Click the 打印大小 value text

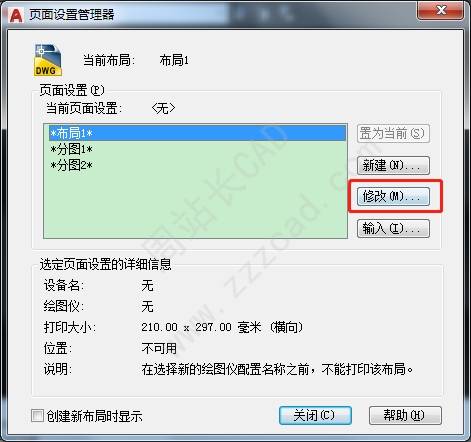[222, 327]
